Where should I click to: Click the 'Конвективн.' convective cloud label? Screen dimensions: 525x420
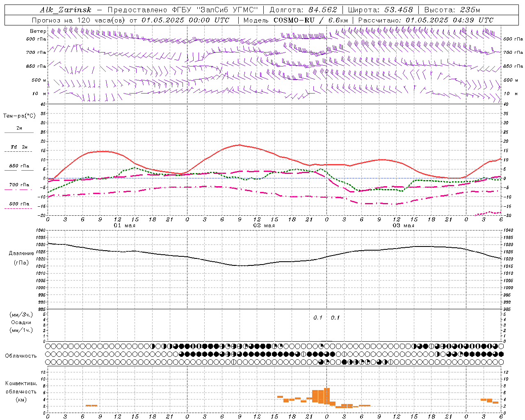(x=21, y=383)
